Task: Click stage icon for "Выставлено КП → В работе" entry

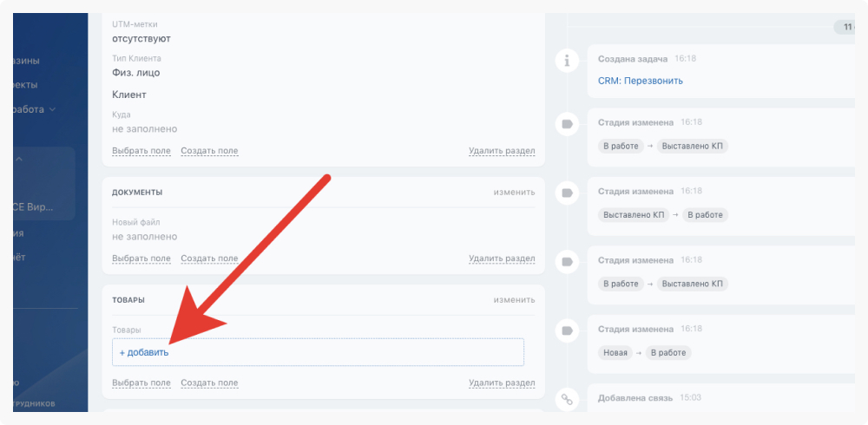Action: (x=567, y=193)
